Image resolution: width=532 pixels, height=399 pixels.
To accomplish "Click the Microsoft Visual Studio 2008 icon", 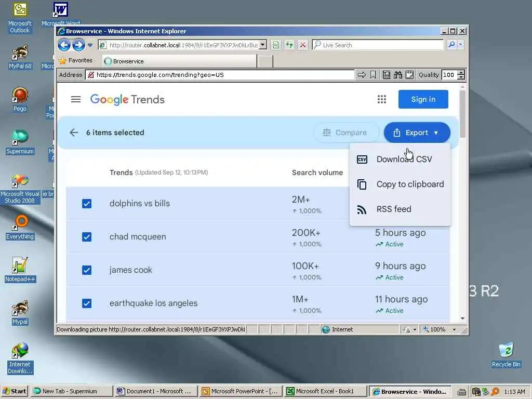I will tap(20, 189).
